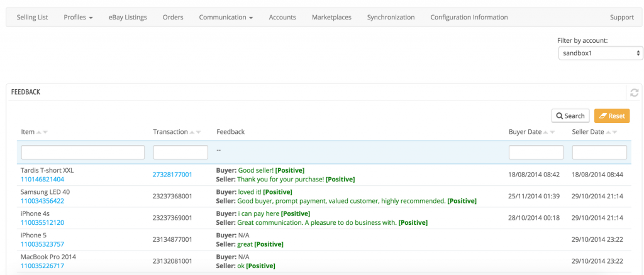
Task: Open item link 110035226717
Action: 42,266
